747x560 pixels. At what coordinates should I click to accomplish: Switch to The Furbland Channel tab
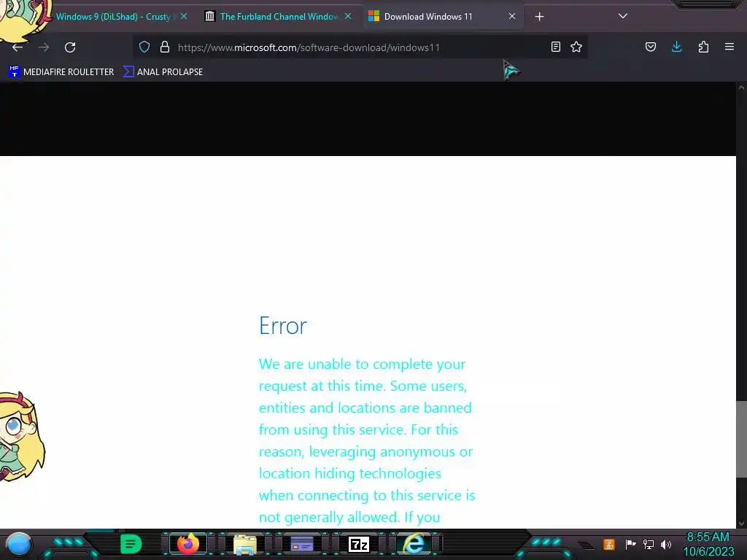(x=279, y=17)
